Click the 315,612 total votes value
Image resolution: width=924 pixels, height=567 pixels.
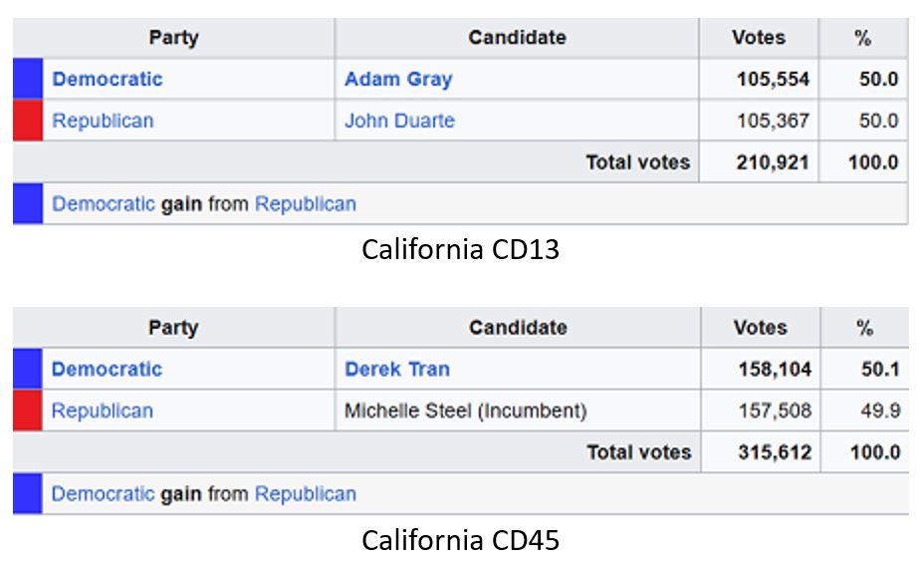[x=774, y=453]
